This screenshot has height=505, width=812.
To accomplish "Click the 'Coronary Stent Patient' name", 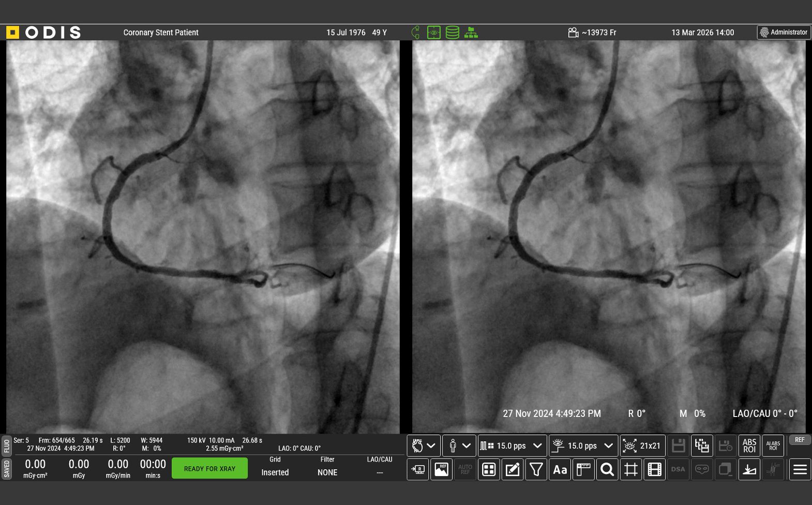I will (161, 33).
